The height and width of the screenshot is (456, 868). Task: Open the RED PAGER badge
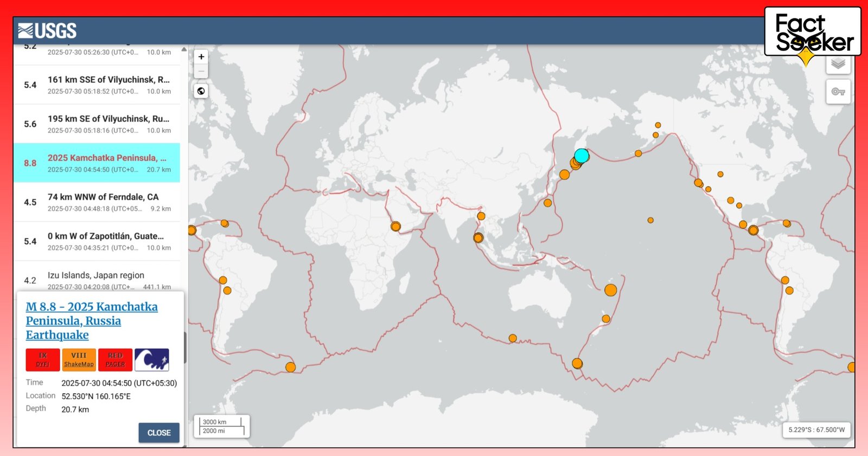pos(116,359)
